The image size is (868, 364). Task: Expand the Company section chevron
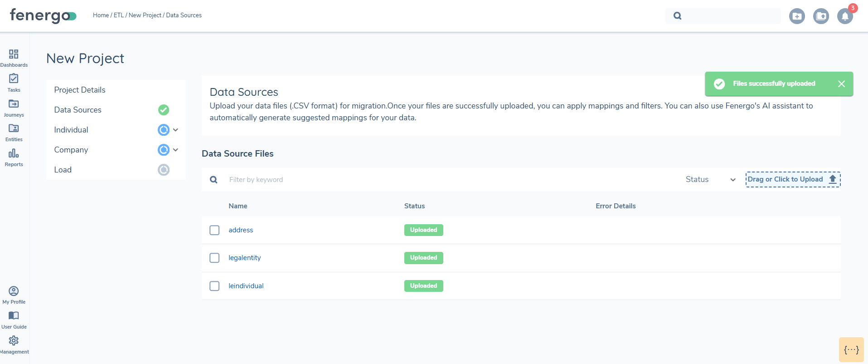click(175, 150)
